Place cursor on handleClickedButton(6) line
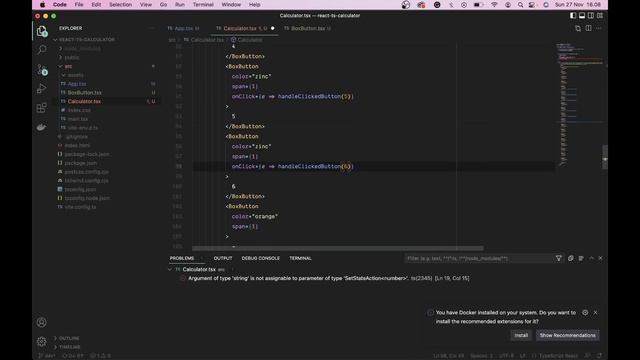This screenshot has width=640, height=360. (x=292, y=167)
